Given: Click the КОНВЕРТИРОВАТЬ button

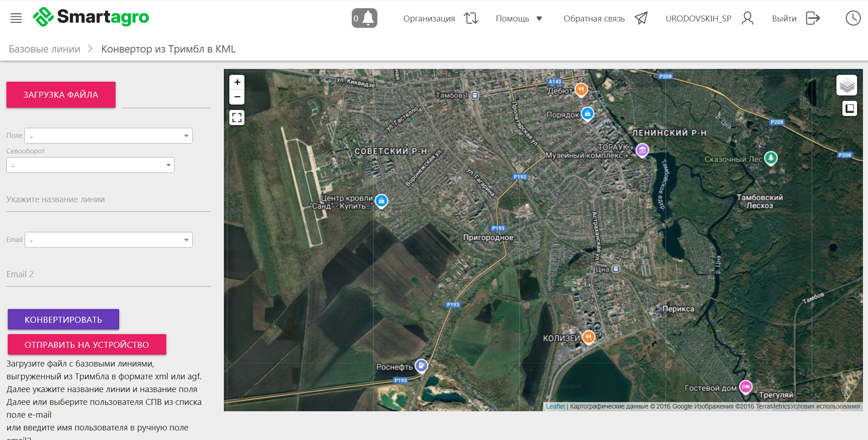Looking at the screenshot, I should pos(64,320).
